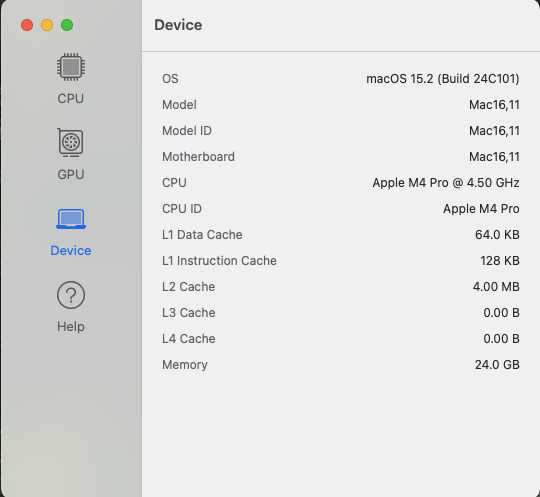
Task: Click the CPU ID label
Action: point(182,209)
